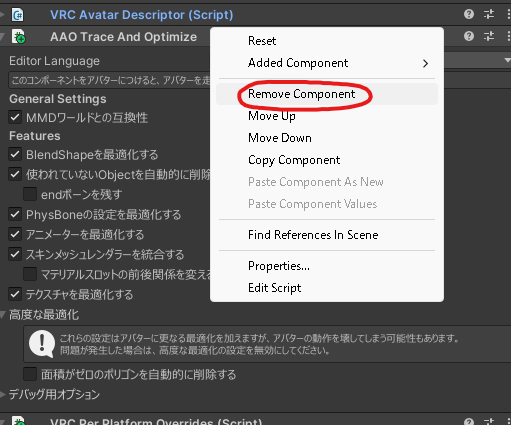Screen dimensions: 511x425
Task: Toggle the MMDワールドとの互換性 checkbox
Action: 15,117
